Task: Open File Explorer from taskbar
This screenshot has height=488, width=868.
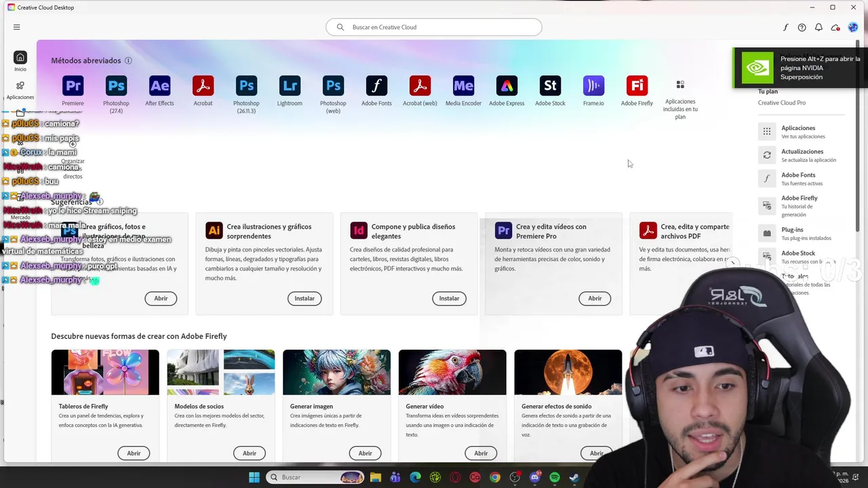Action: coord(376,477)
